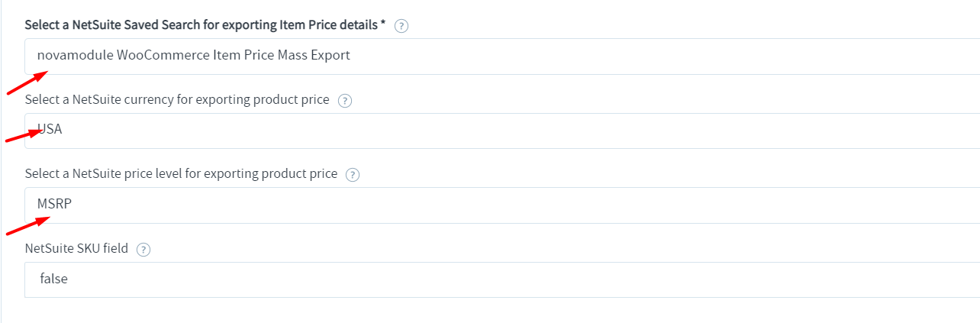Click the 'USA' selected currency value
The height and width of the screenshot is (323, 980).
pyautogui.click(x=50, y=130)
